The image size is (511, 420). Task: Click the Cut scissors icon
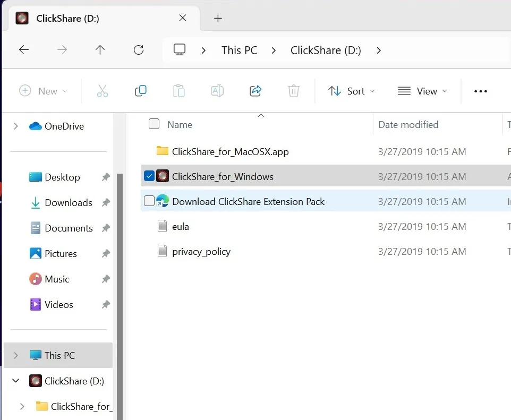click(103, 91)
